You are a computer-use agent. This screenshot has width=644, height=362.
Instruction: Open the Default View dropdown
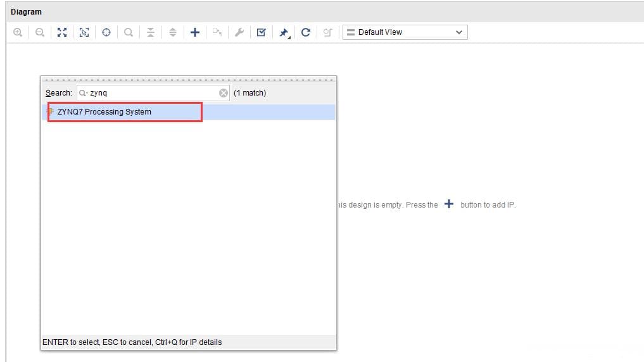(405, 32)
